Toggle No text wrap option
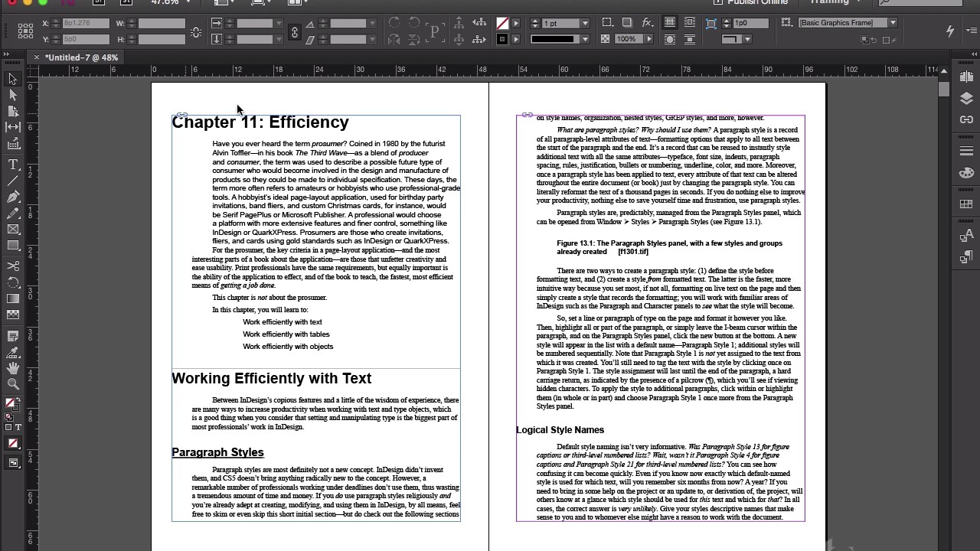The image size is (980, 551). (670, 23)
